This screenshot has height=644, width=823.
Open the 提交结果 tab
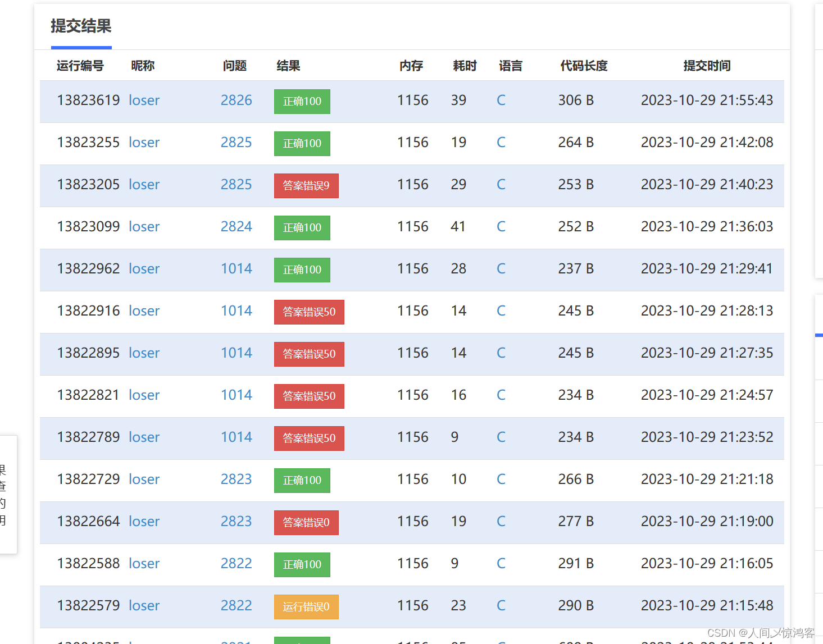81,26
